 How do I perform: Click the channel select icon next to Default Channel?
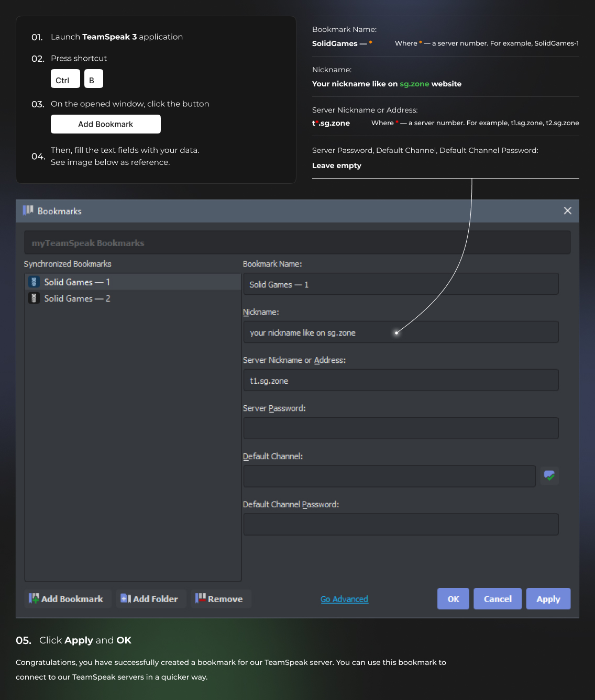click(549, 476)
